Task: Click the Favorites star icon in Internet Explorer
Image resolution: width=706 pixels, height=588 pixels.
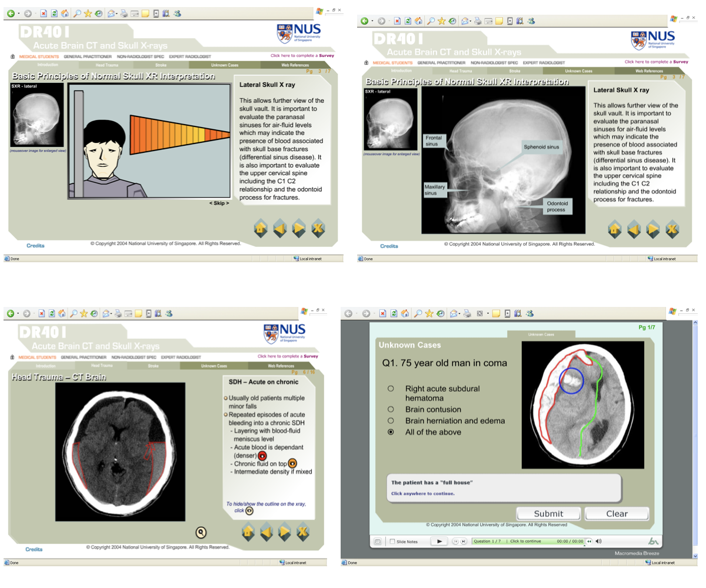Action: tap(87, 12)
